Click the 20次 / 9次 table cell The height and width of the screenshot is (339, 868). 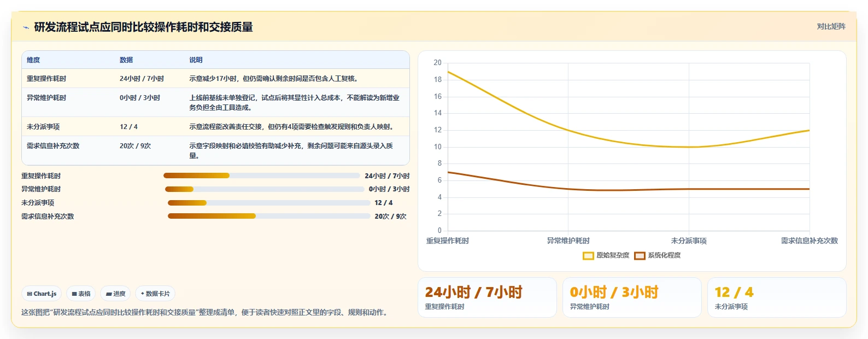135,146
